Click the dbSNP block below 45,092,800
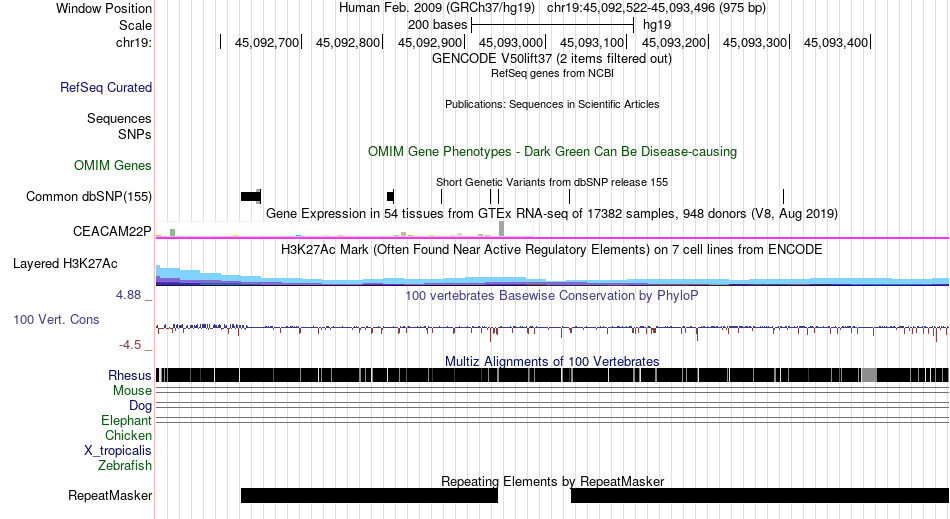 coord(390,196)
